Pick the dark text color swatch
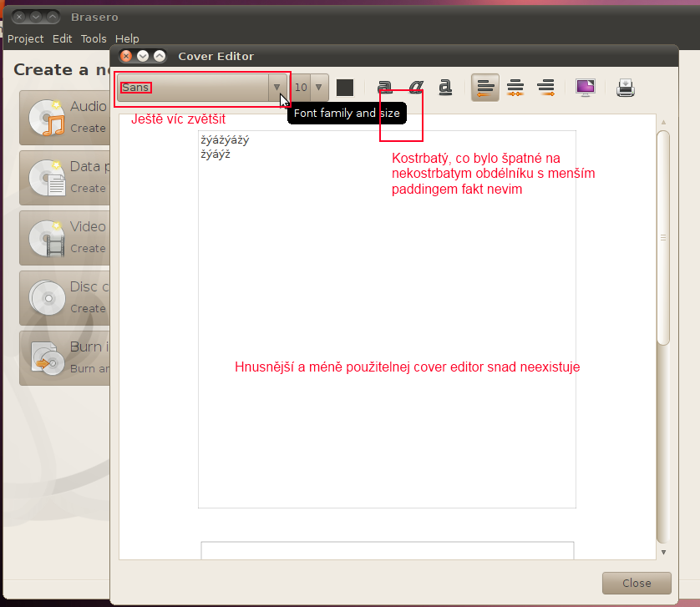 coord(345,87)
